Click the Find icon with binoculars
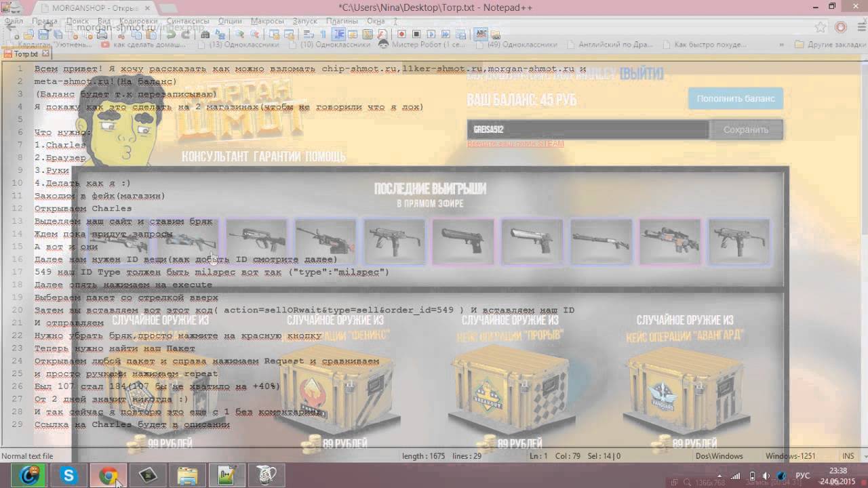The image size is (868, 488). (205, 34)
